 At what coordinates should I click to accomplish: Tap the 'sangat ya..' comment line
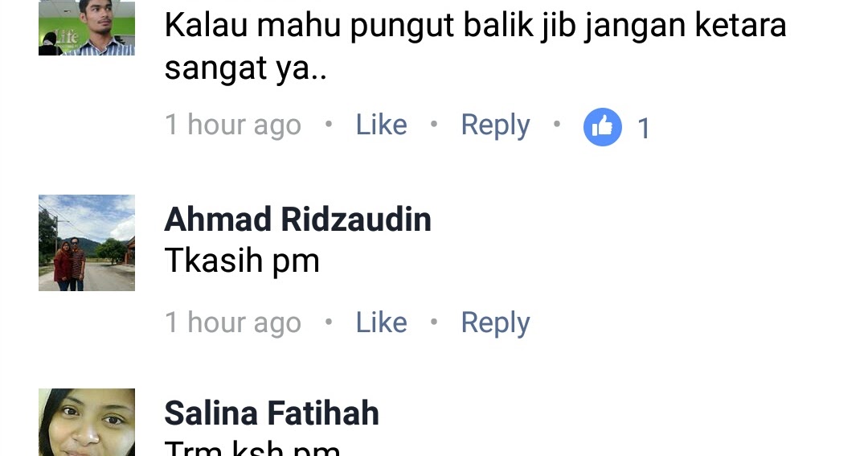(246, 69)
